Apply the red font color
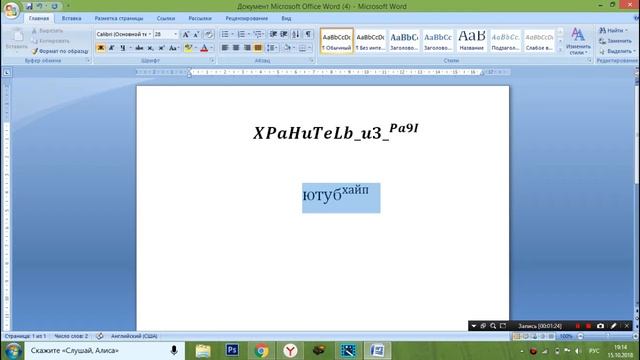 point(204,48)
